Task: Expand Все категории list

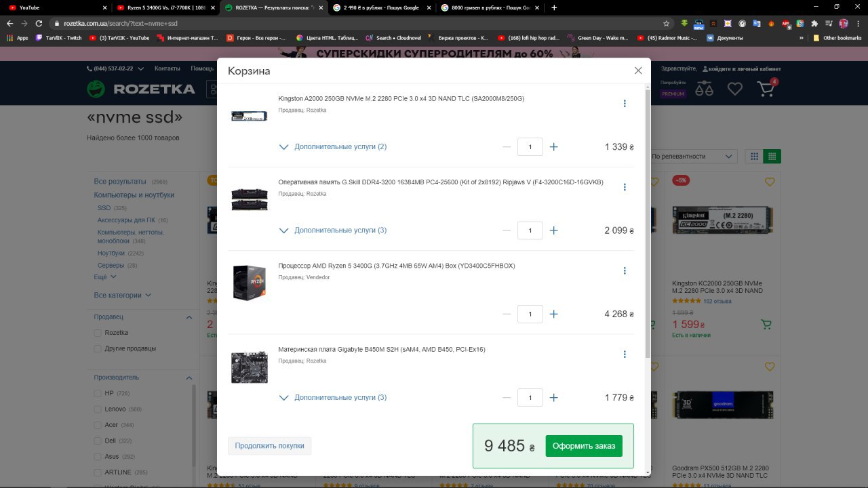Action: 123,296
